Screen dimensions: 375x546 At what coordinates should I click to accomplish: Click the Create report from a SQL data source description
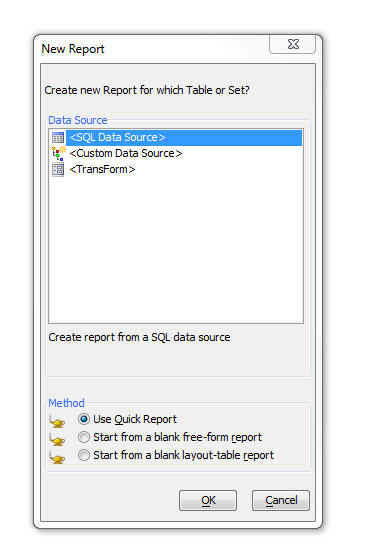(x=139, y=337)
